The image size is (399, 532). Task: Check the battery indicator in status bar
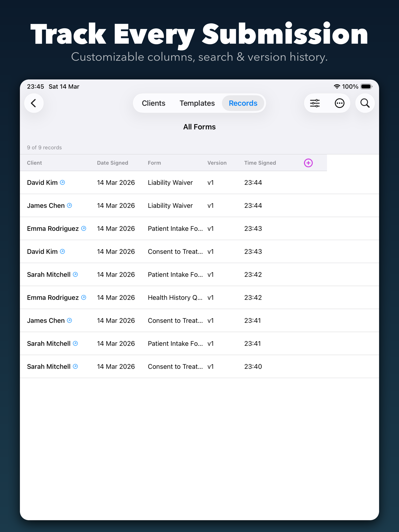(x=366, y=87)
